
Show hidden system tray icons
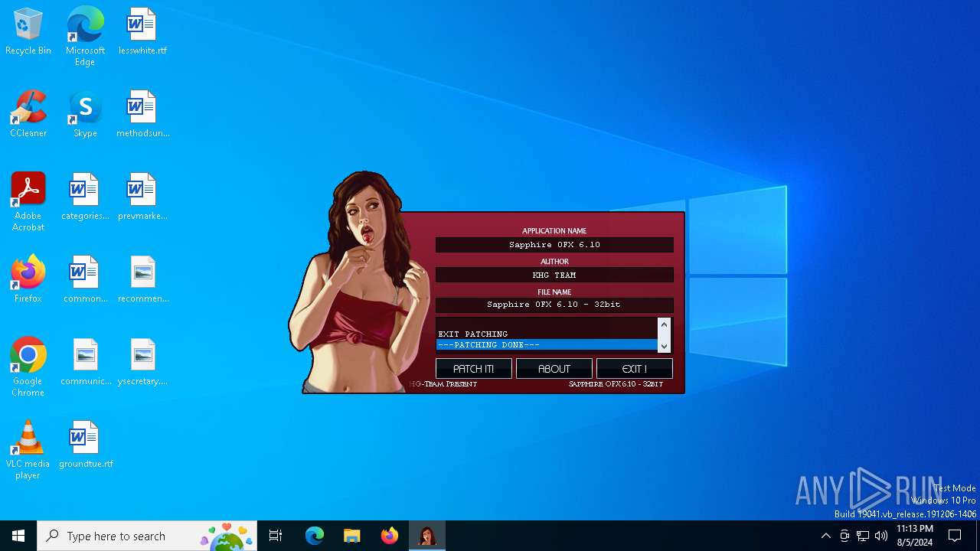tap(826, 536)
